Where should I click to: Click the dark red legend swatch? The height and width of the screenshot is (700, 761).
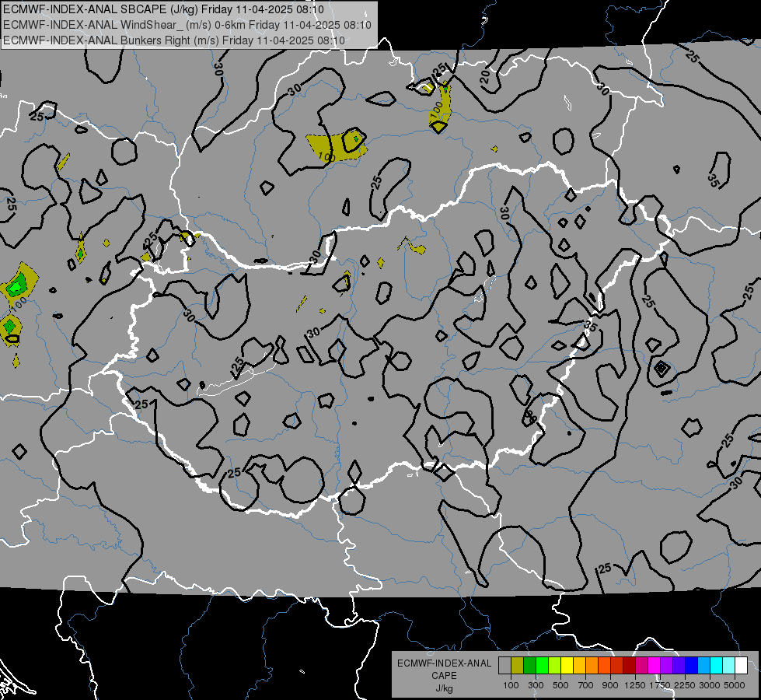(x=629, y=666)
